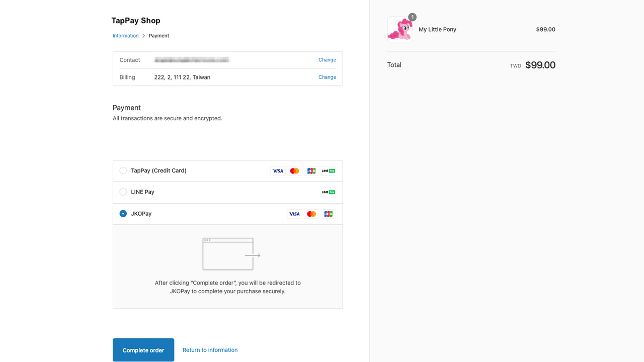Click the LINE Pay logo in the LINE Pay row
Image resolution: width=644 pixels, height=362 pixels.
329,192
